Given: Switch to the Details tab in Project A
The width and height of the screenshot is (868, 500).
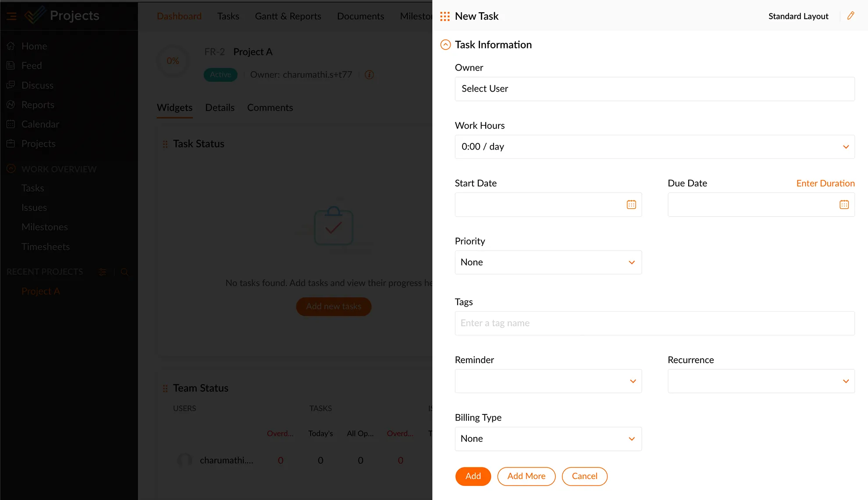Looking at the screenshot, I should (219, 108).
